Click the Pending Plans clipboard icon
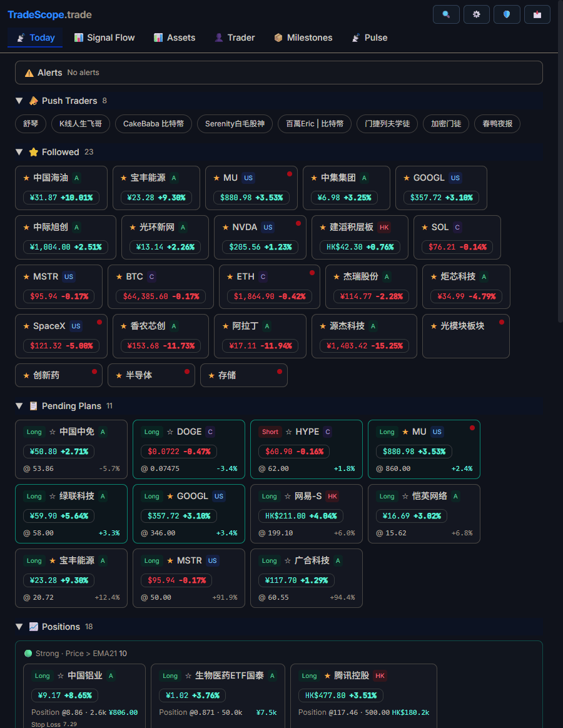This screenshot has width=563, height=728. coord(33,406)
